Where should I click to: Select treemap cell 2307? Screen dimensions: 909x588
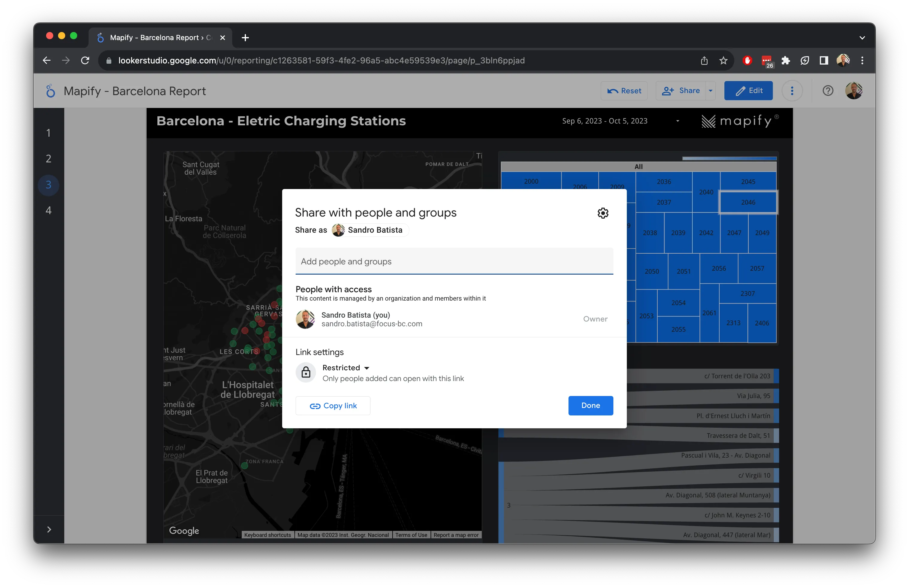747,294
